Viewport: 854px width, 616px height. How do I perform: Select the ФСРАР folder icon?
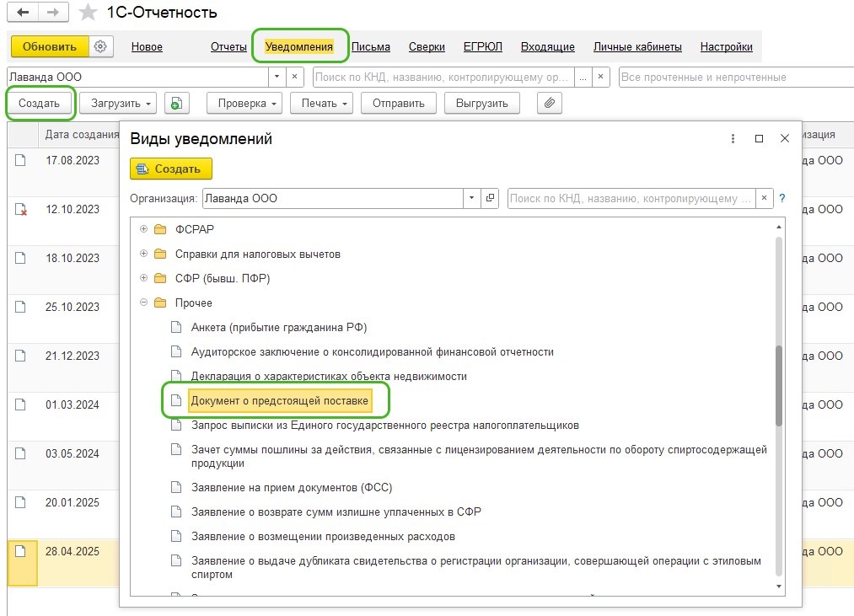[x=160, y=229]
